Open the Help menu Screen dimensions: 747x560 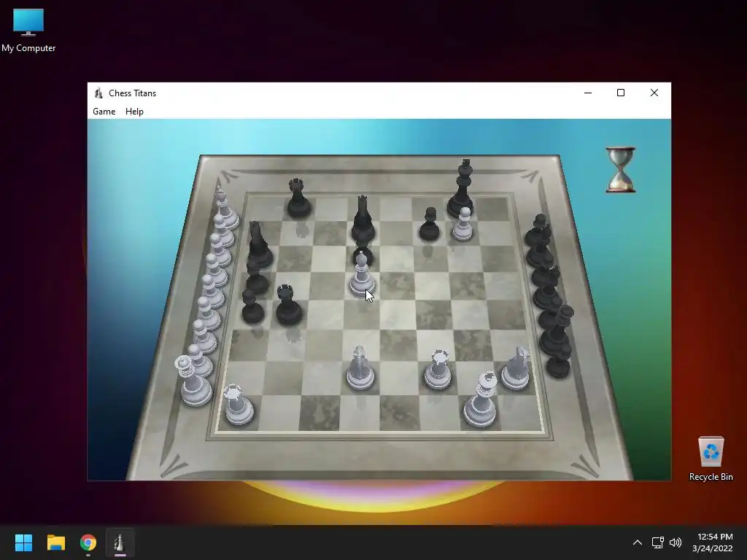click(134, 112)
